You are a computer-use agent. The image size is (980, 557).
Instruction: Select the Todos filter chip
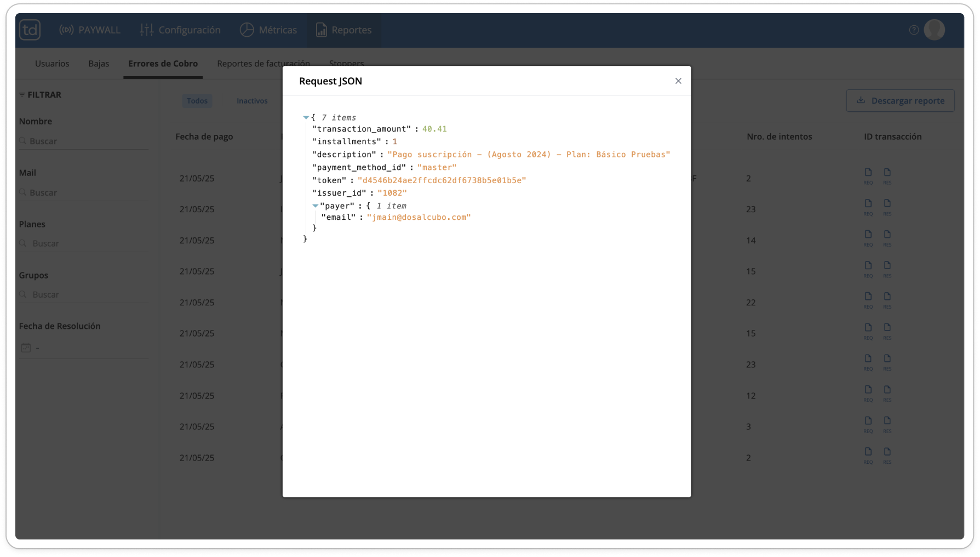click(x=197, y=101)
